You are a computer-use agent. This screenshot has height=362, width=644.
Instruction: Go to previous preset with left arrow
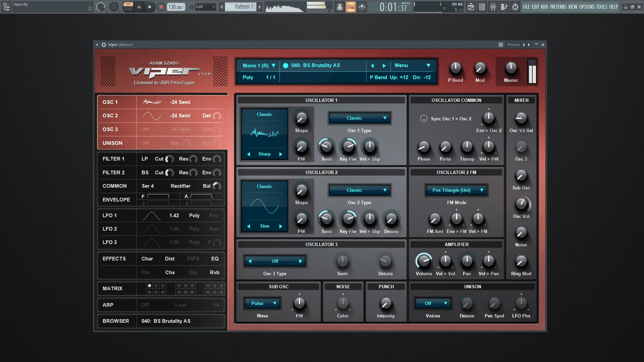point(372,66)
